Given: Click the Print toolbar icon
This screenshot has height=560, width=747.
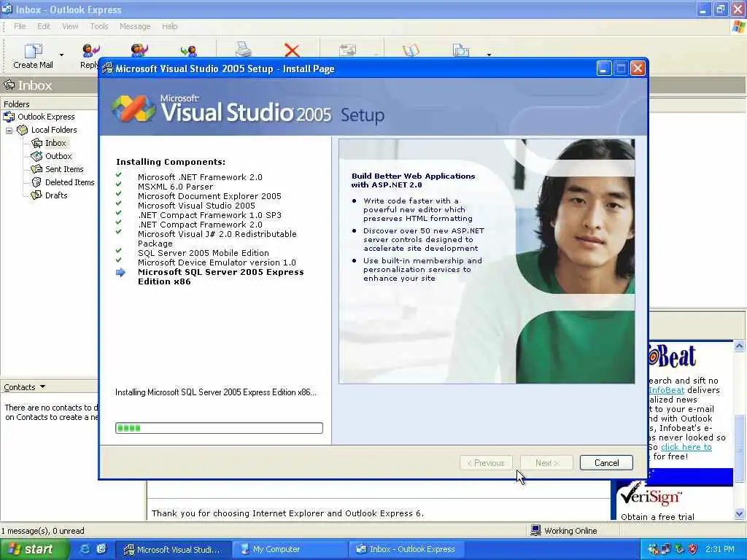Looking at the screenshot, I should 244,49.
